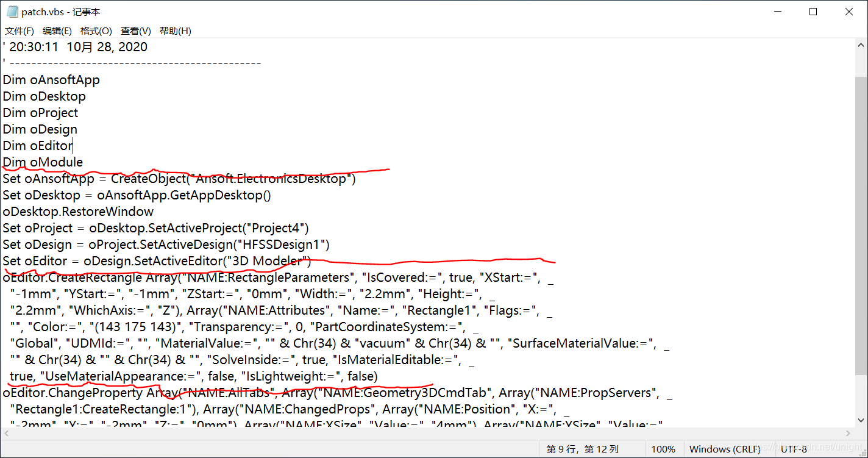Click the horizontal scrollbar right arrow

849,432
